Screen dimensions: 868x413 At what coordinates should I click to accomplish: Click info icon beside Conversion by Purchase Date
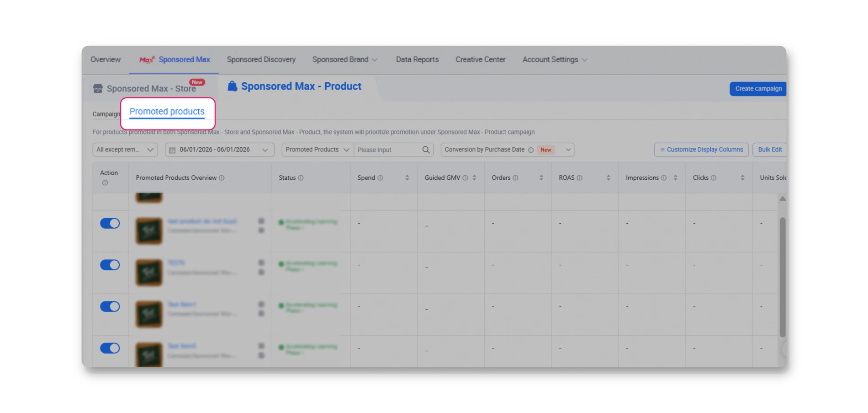531,150
